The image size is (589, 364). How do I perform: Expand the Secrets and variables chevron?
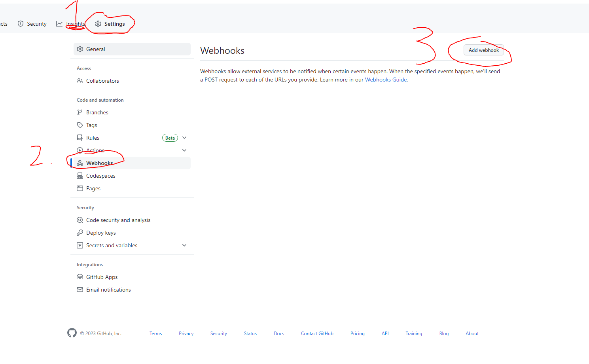[x=184, y=245]
